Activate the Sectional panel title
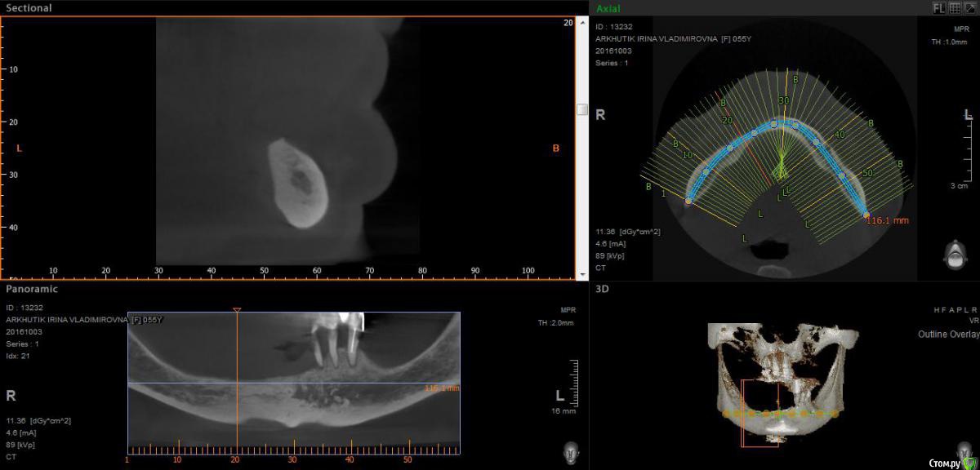The height and width of the screenshot is (470, 980). pos(29,8)
